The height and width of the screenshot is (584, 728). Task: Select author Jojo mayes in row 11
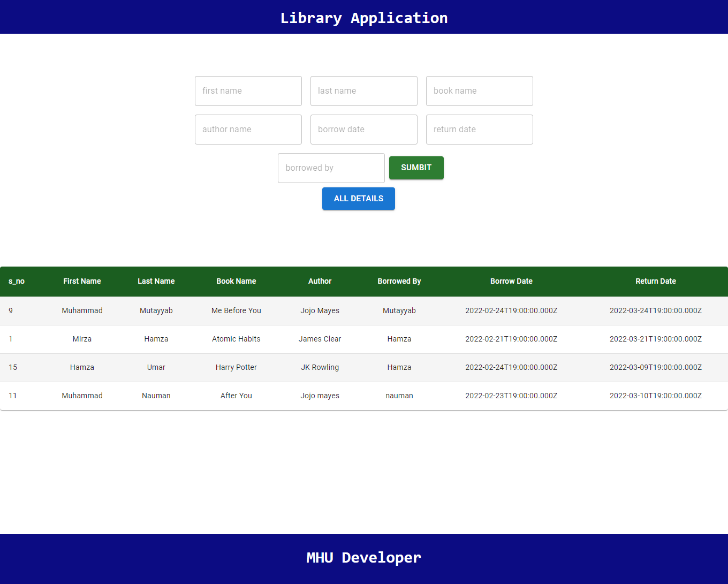pos(320,396)
